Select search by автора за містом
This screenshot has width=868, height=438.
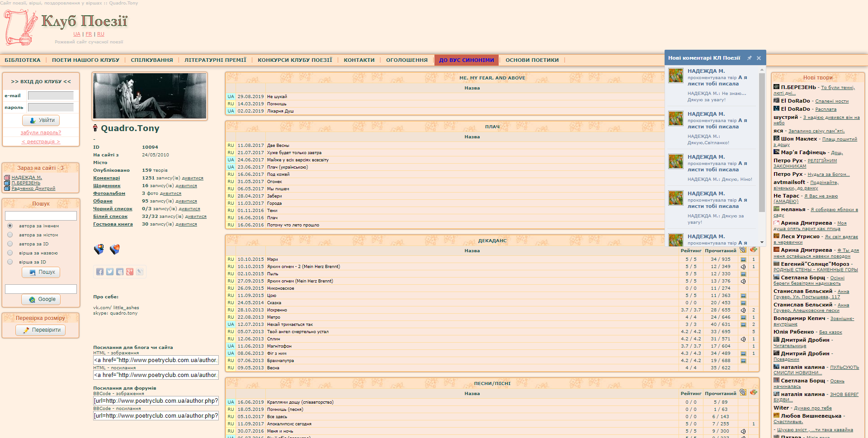(x=10, y=235)
